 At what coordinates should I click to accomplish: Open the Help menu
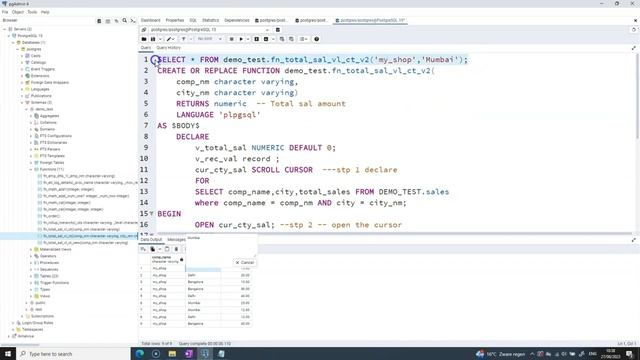tap(45, 12)
